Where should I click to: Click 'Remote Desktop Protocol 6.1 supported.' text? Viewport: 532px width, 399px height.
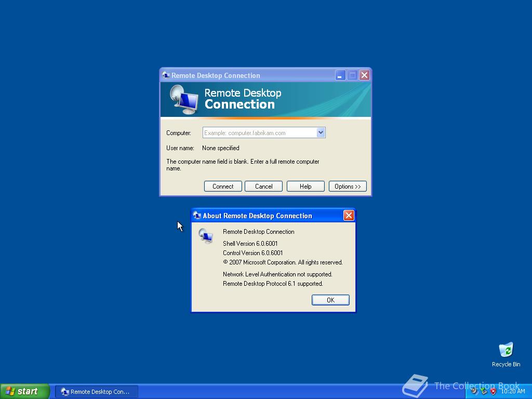pyautogui.click(x=273, y=284)
